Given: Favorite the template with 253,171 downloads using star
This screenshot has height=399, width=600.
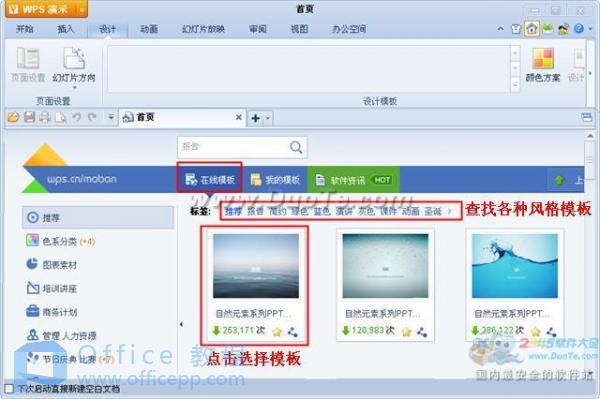Looking at the screenshot, I should 277,332.
